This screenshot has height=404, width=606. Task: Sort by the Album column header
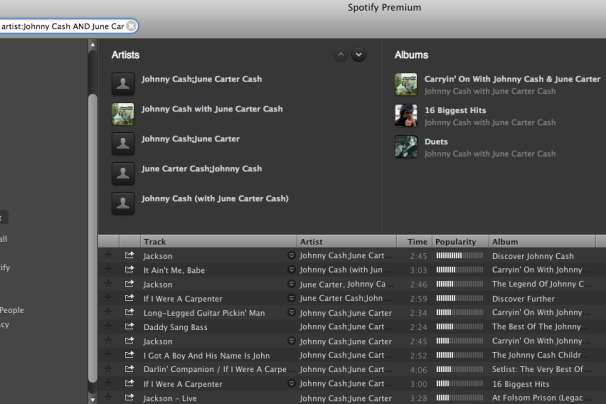[542, 242]
